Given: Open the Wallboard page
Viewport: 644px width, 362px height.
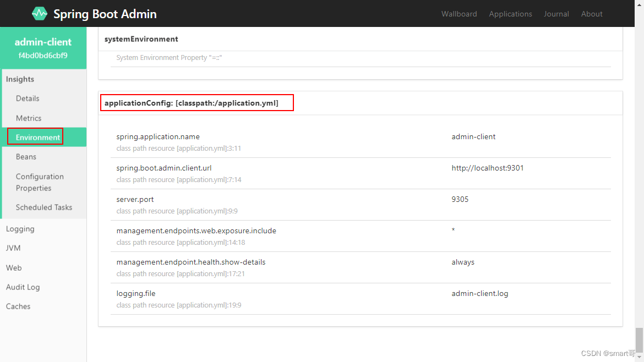Looking at the screenshot, I should [459, 14].
